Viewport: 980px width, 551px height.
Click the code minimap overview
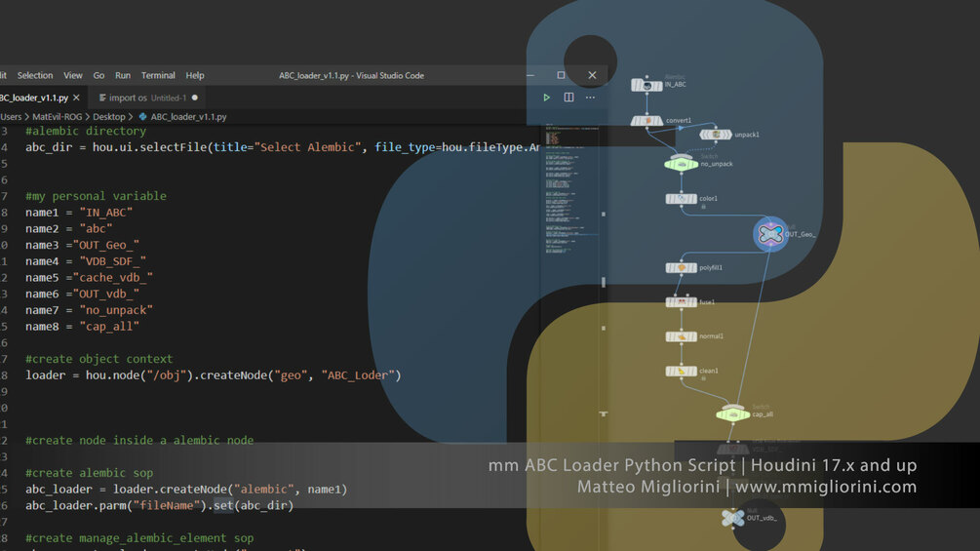coord(571,187)
